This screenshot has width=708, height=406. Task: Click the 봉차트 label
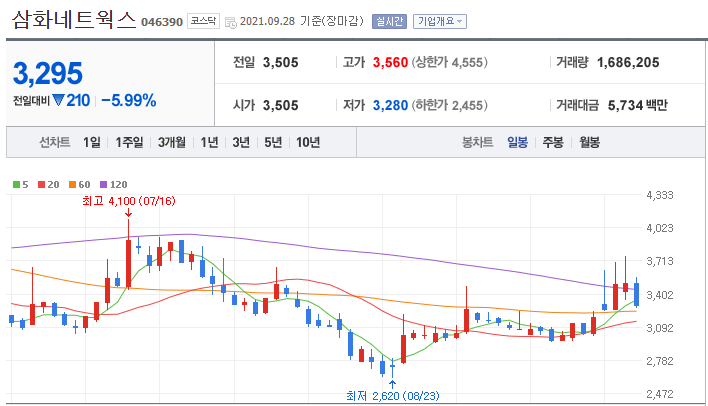[x=477, y=143]
